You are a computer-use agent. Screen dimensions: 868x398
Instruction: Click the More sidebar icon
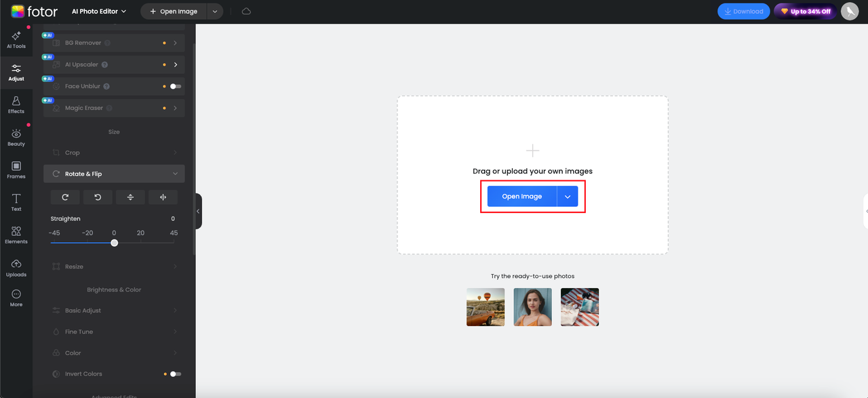16,298
